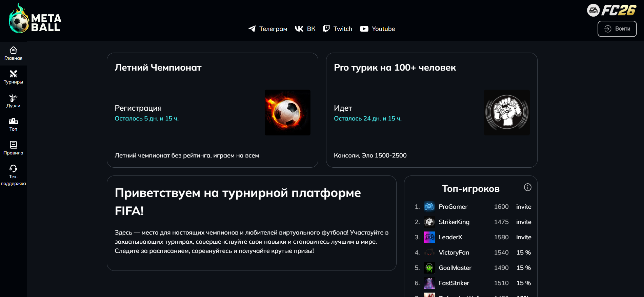Image resolution: width=644 pixels, height=297 pixels.
Task: Select player name GoalMaster
Action: (455, 268)
